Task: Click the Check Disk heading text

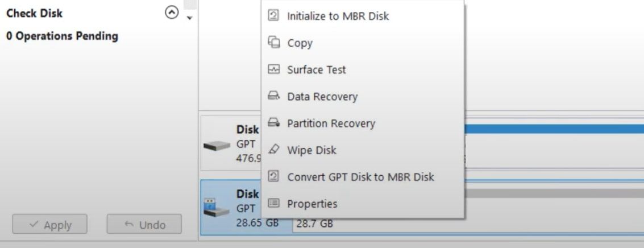Action: point(35,13)
